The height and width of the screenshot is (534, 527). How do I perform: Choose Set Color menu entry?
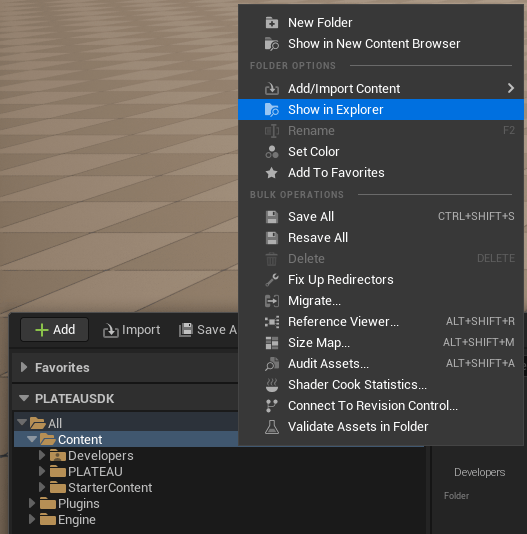pyautogui.click(x=381, y=152)
